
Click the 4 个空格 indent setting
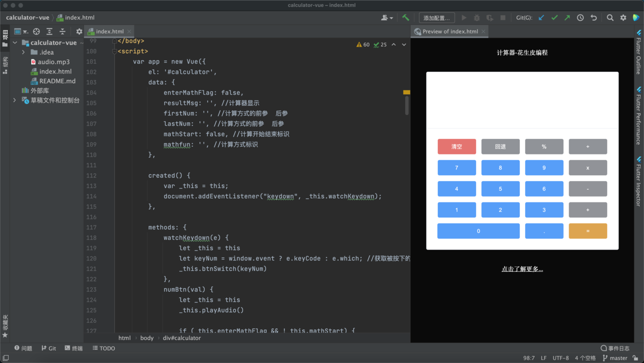(585, 358)
